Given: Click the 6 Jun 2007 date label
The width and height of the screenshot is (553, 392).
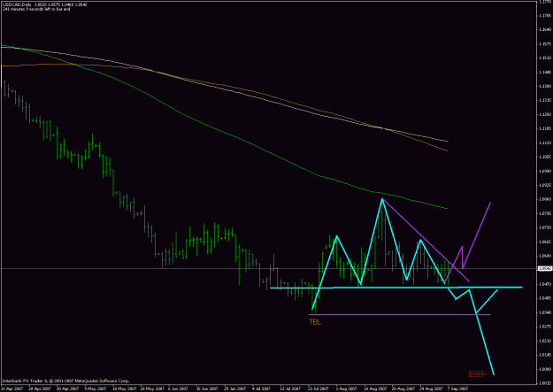Looking at the screenshot, I should coord(178,388).
